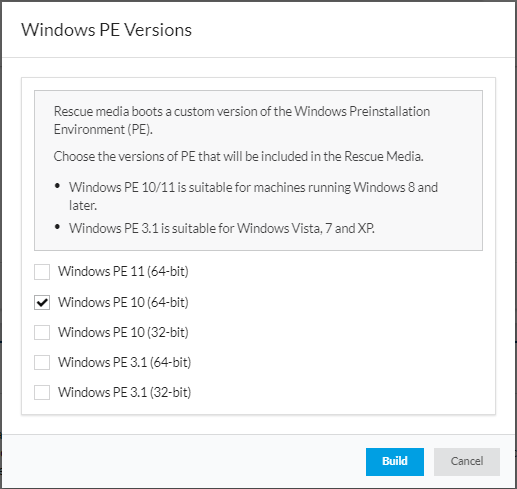517x489 pixels.
Task: Start the Build of rescue media
Action: click(395, 461)
